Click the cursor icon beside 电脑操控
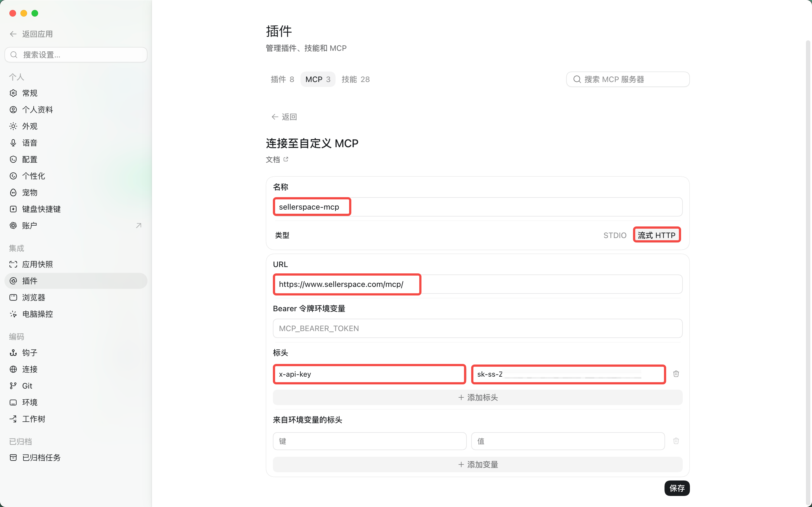 click(14, 314)
